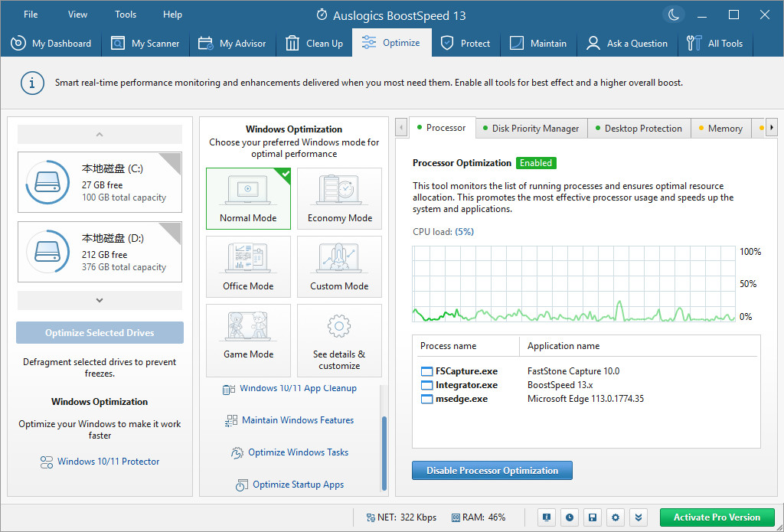
Task: Open All Tools tab
Action: coord(716,44)
